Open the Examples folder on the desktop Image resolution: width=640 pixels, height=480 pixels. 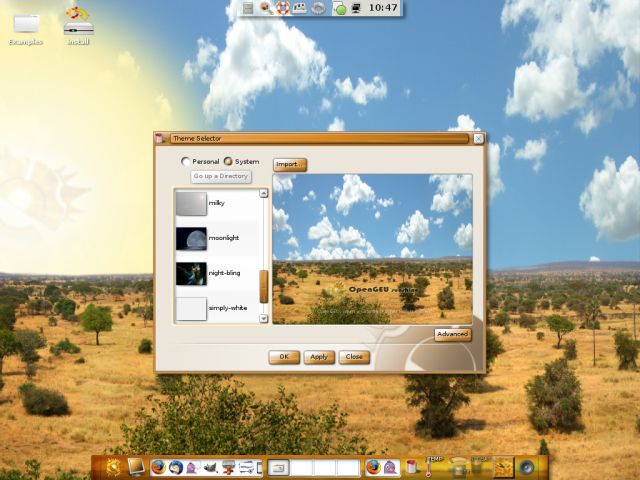pyautogui.click(x=26, y=29)
